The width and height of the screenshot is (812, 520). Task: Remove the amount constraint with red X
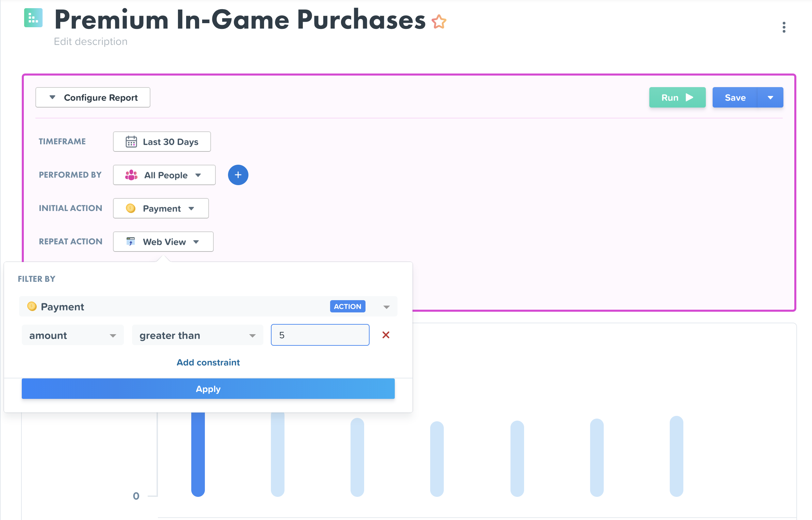point(386,335)
